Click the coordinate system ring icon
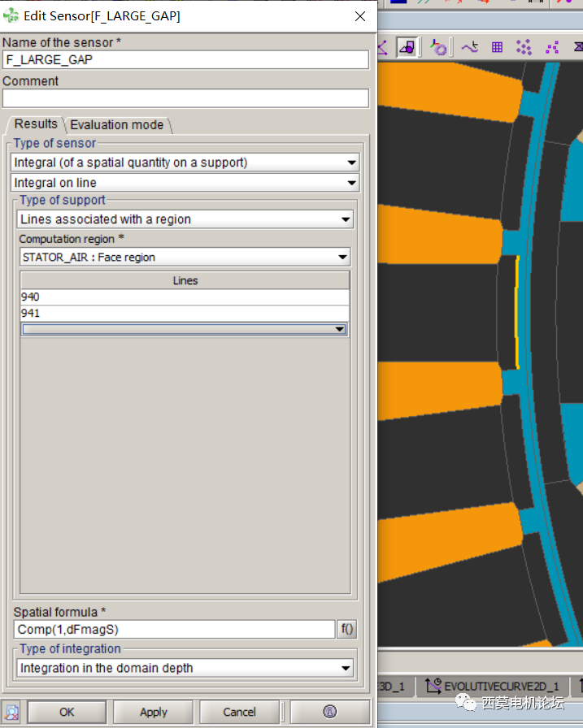 (x=437, y=47)
